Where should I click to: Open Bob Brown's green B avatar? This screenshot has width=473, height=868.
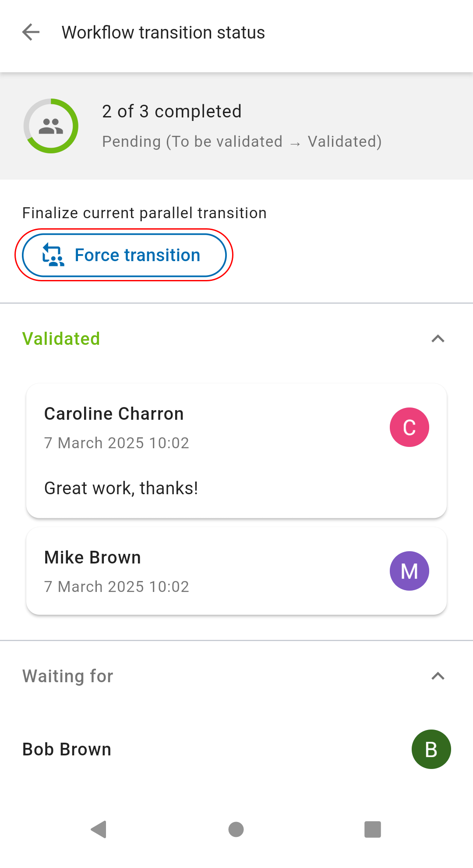point(431,749)
